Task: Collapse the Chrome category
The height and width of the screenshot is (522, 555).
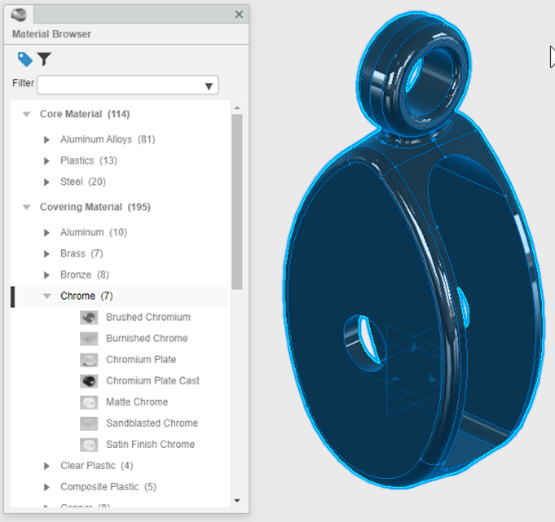Action: (x=47, y=296)
